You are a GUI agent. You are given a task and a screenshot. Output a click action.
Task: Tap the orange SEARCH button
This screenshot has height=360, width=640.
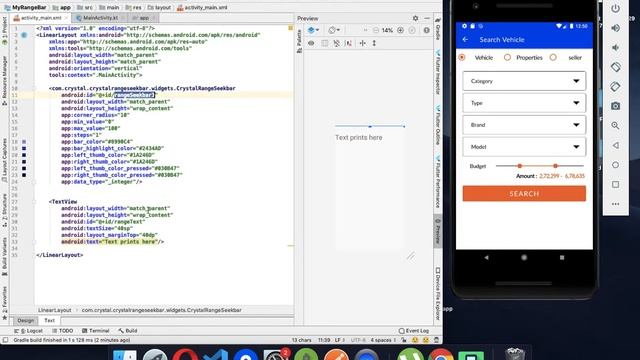524,193
